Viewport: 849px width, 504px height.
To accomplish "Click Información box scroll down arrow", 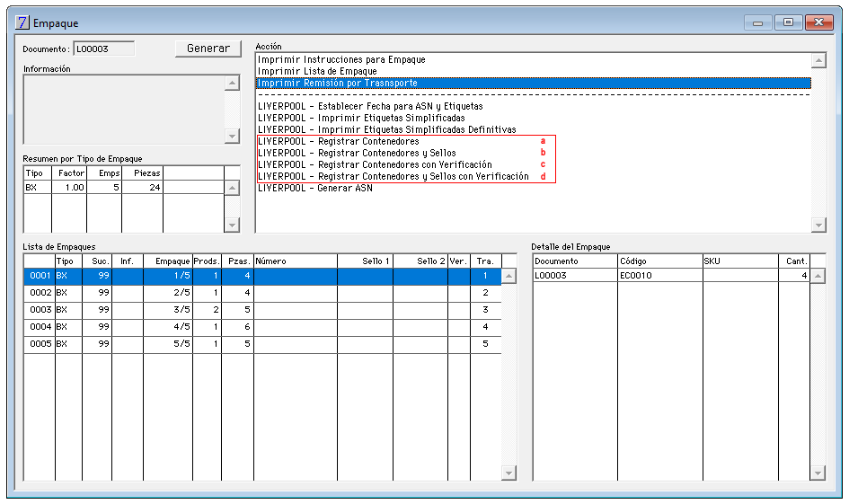I will pyautogui.click(x=232, y=137).
